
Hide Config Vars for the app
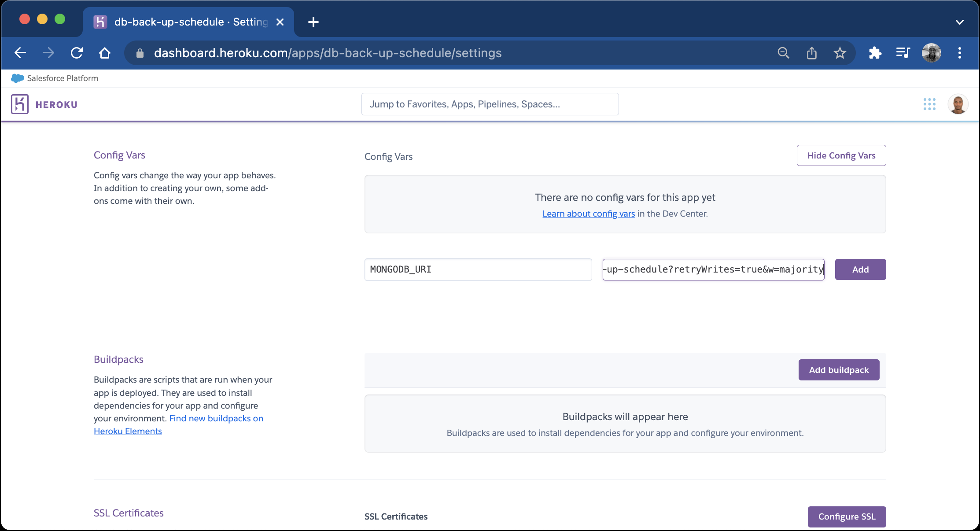[841, 155]
